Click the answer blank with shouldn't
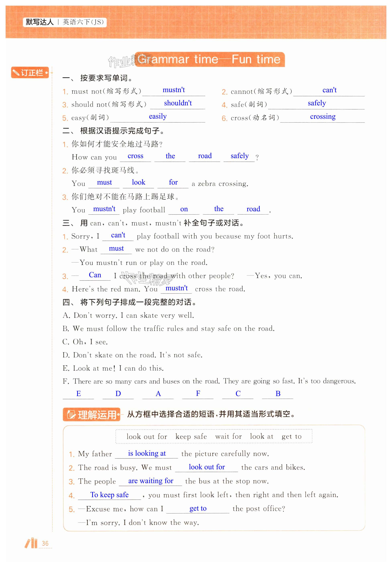This screenshot has height=567, width=392. pyautogui.click(x=178, y=103)
